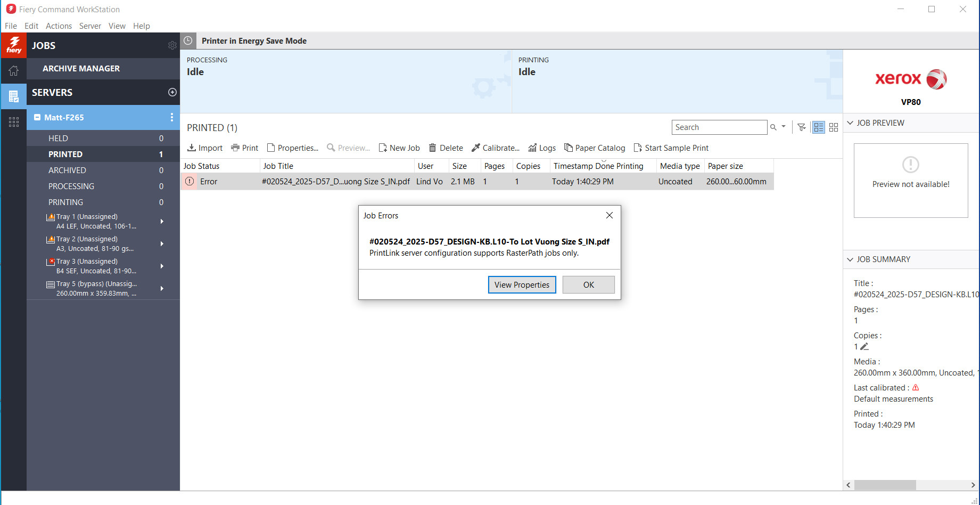Sort by Job Title column header
The image size is (980, 505).
click(337, 166)
